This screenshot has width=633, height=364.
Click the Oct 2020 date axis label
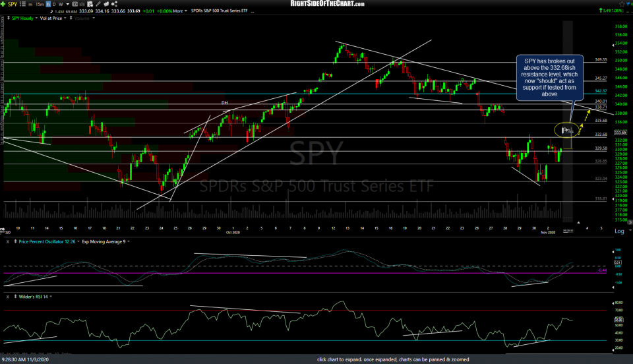coord(233,232)
